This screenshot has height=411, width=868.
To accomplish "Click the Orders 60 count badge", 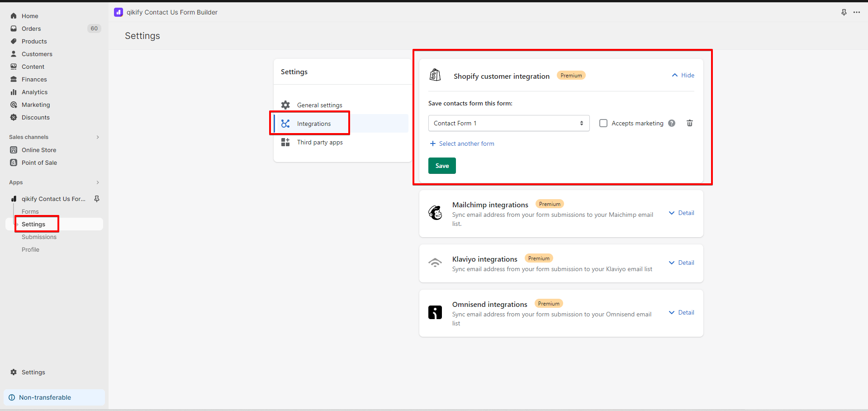I will click(94, 29).
